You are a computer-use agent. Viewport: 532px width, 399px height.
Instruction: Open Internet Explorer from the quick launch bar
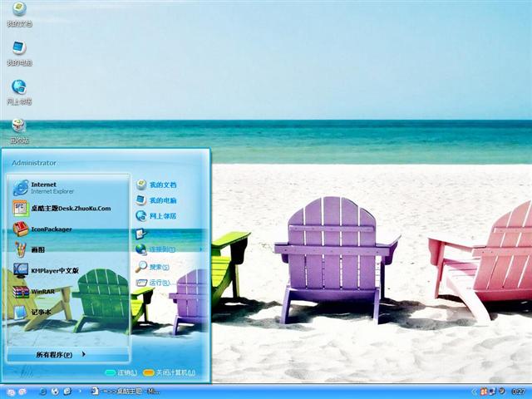[42, 392]
